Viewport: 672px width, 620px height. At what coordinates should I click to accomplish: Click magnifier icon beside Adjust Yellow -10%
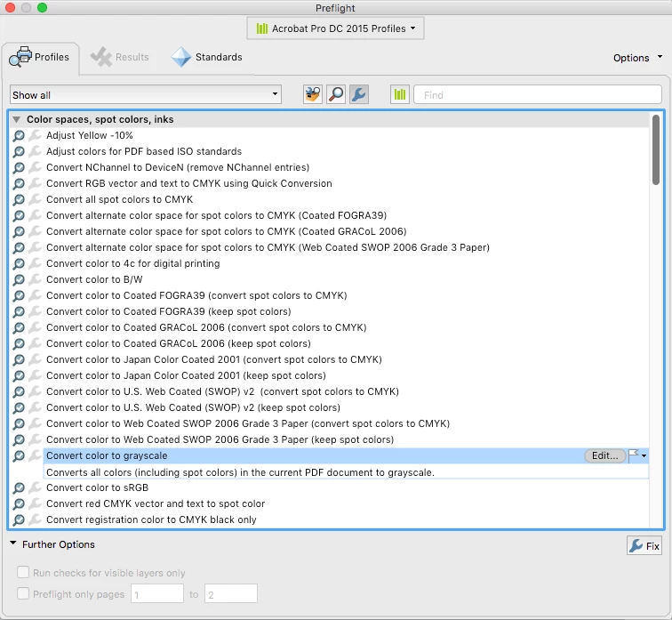point(19,135)
